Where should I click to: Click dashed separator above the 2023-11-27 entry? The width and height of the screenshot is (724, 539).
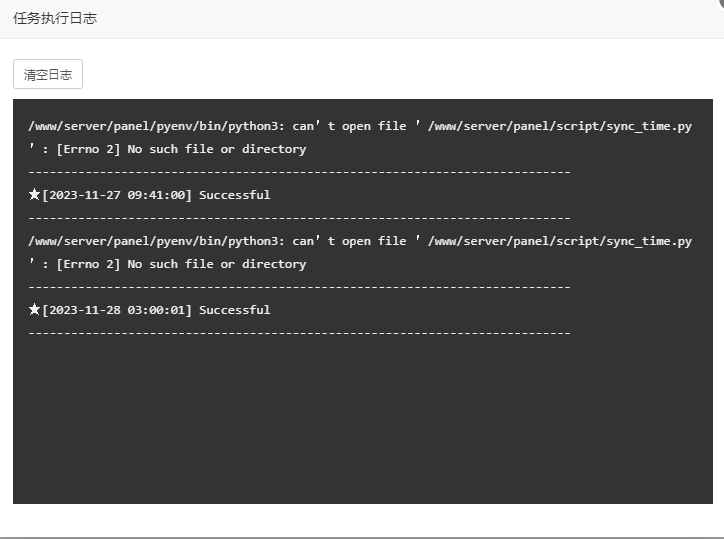[x=300, y=172]
